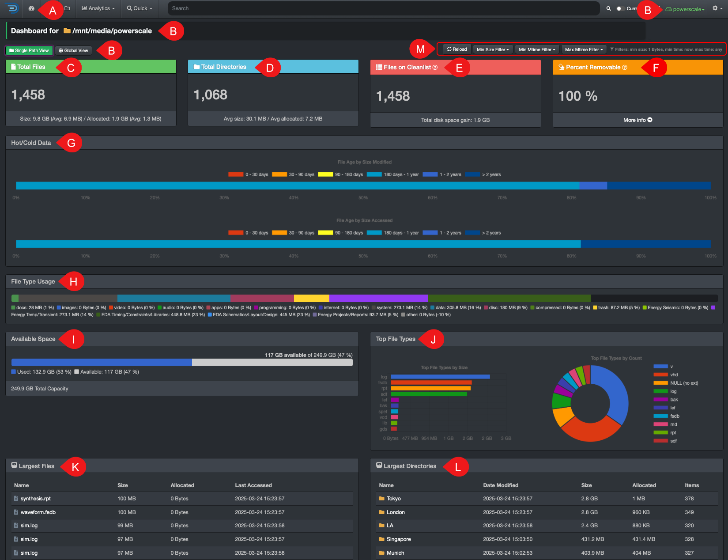This screenshot has width=728, height=560.
Task: Open the settings gear icon
Action: coord(715,8)
